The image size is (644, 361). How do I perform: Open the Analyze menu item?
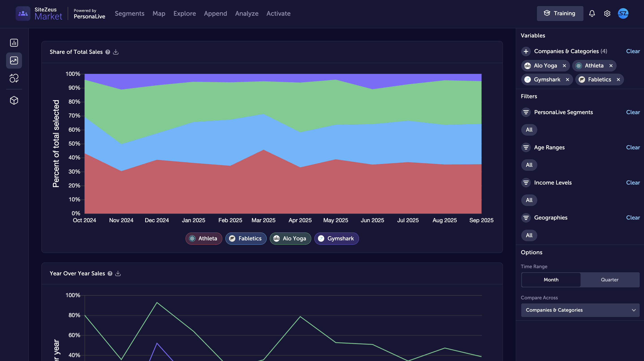click(x=246, y=13)
